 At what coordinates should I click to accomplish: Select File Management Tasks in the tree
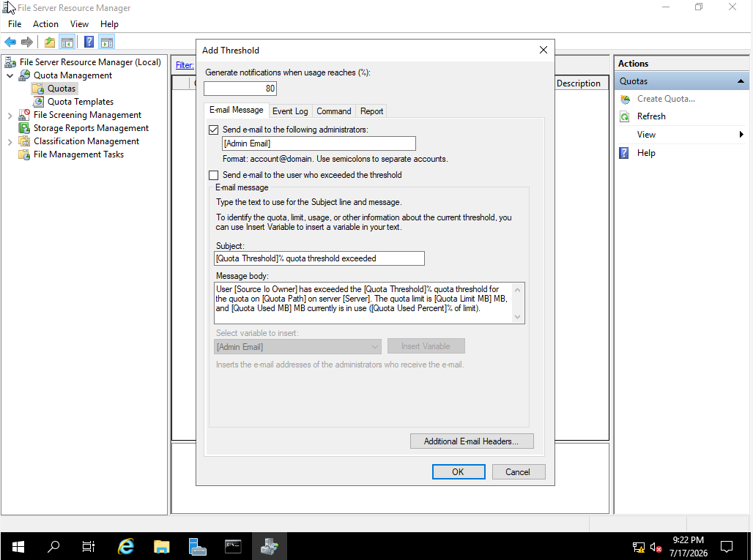click(79, 154)
